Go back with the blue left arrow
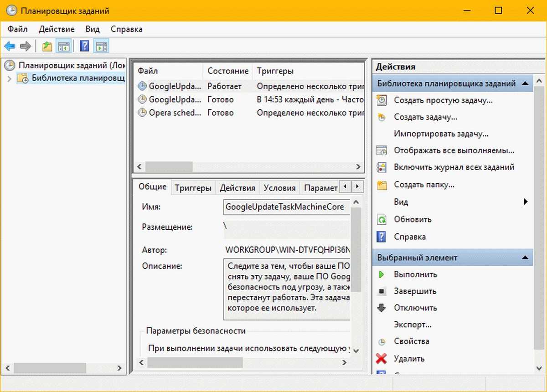 pyautogui.click(x=10, y=46)
